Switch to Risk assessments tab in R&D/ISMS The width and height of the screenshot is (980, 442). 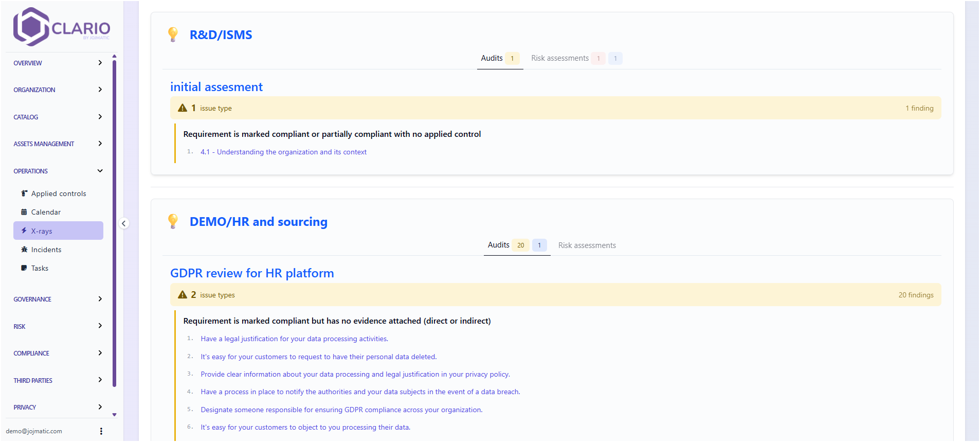(x=559, y=58)
